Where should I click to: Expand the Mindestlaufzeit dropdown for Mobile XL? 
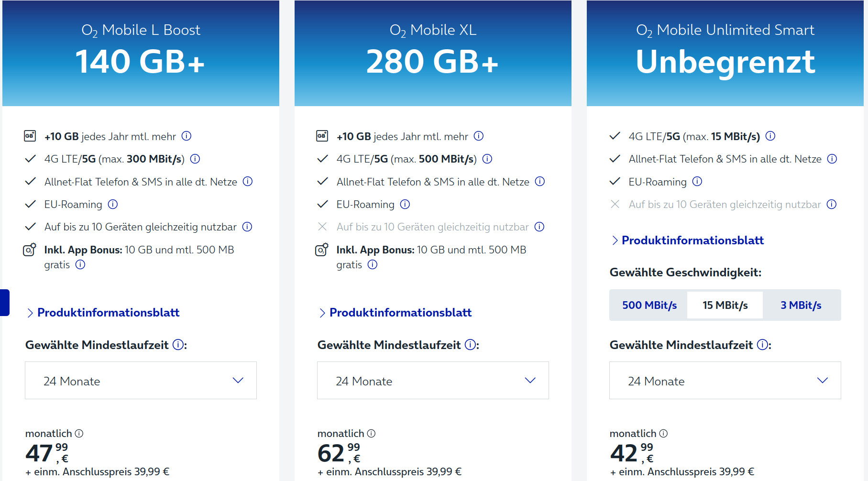point(432,381)
